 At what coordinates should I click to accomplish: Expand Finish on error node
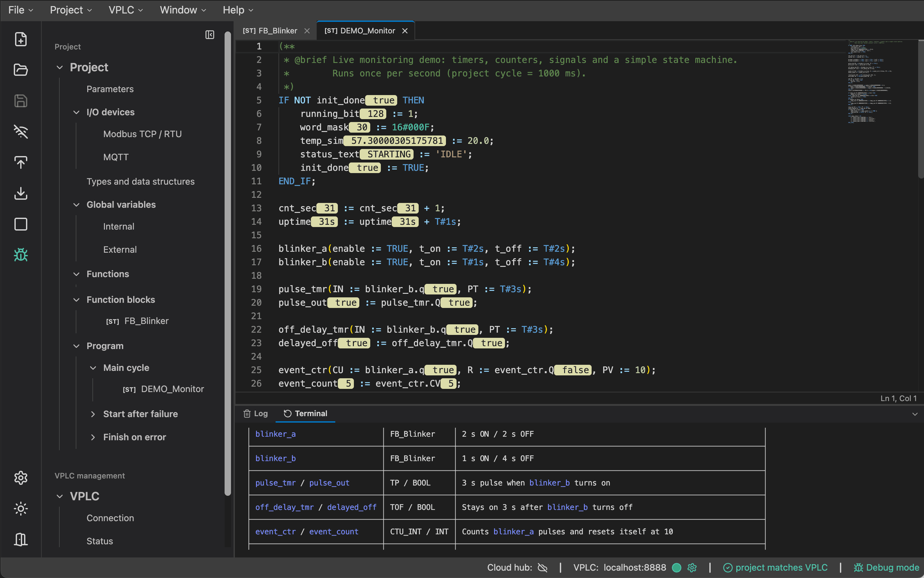93,437
